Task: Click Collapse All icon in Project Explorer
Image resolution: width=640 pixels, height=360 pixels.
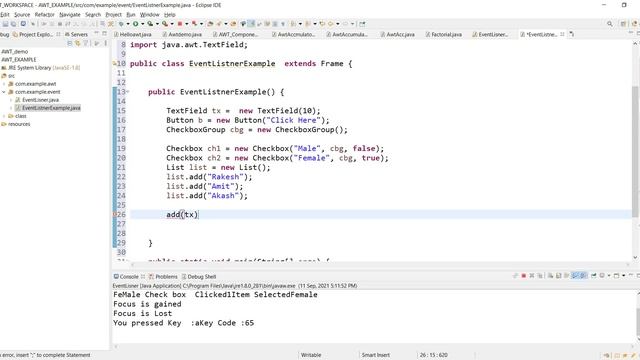Action: (70, 43)
